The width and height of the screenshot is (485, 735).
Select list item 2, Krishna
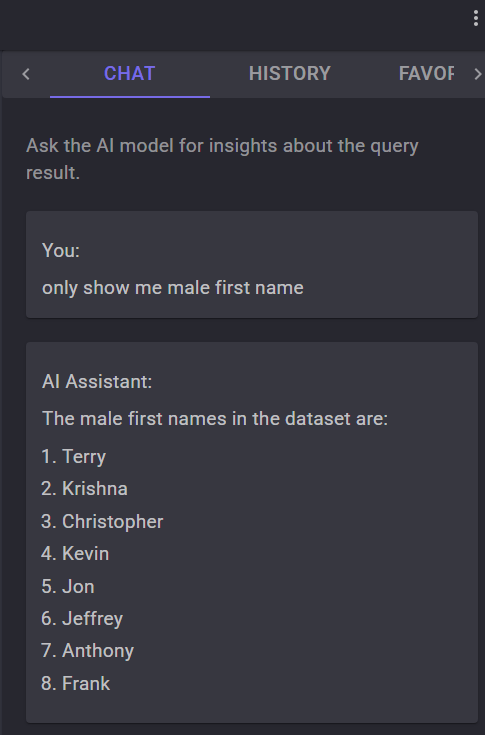point(84,488)
